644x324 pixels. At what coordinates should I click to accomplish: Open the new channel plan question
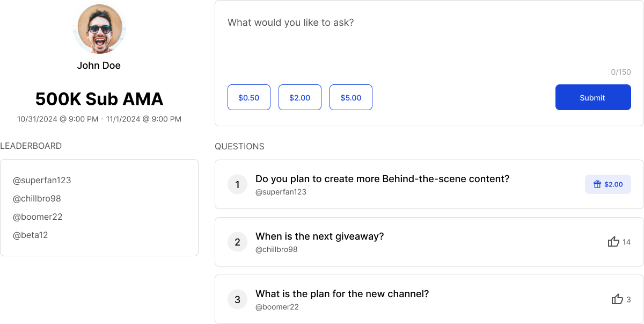[342, 294]
